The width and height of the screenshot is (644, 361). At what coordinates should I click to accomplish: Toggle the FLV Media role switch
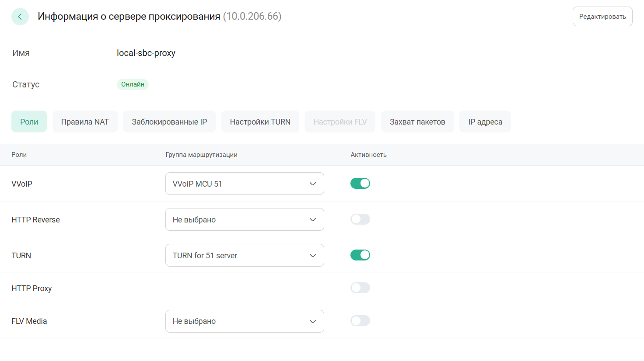(x=360, y=321)
